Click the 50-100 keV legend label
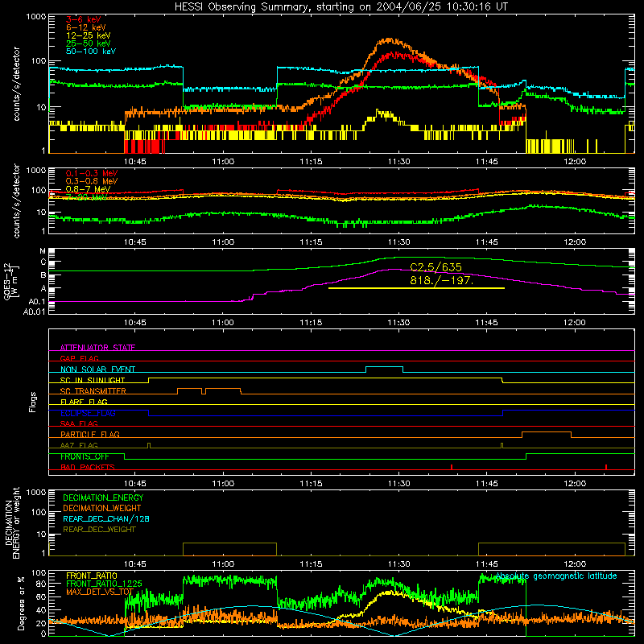Image resolution: width=644 pixels, height=644 pixels. click(x=90, y=52)
